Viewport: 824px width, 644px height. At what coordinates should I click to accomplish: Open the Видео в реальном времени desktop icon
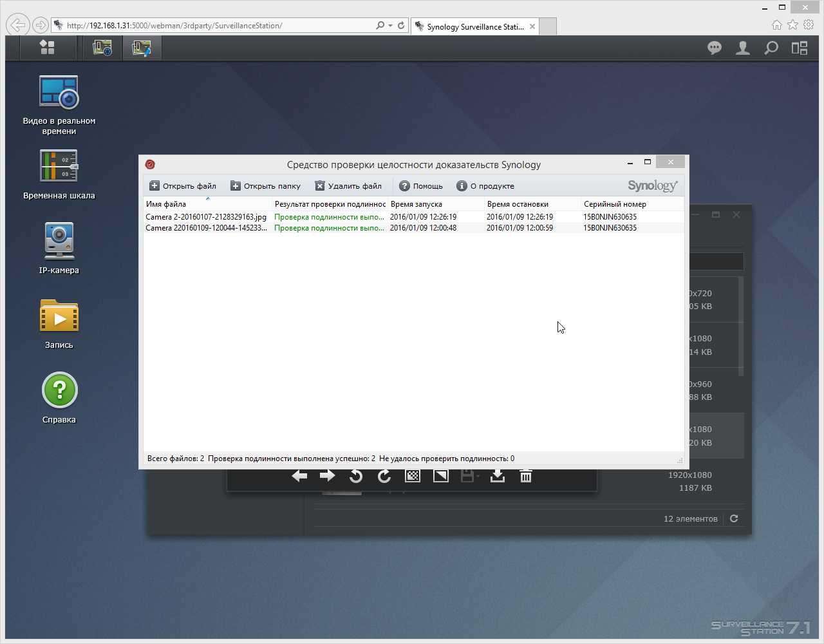(x=59, y=105)
